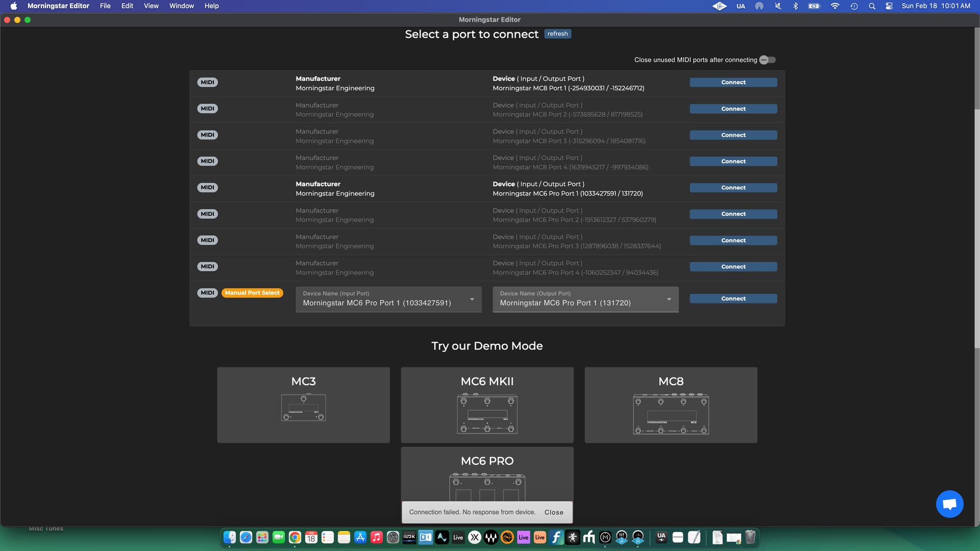Open the Wi-Fi menu
980x551 pixels.
(x=835, y=6)
